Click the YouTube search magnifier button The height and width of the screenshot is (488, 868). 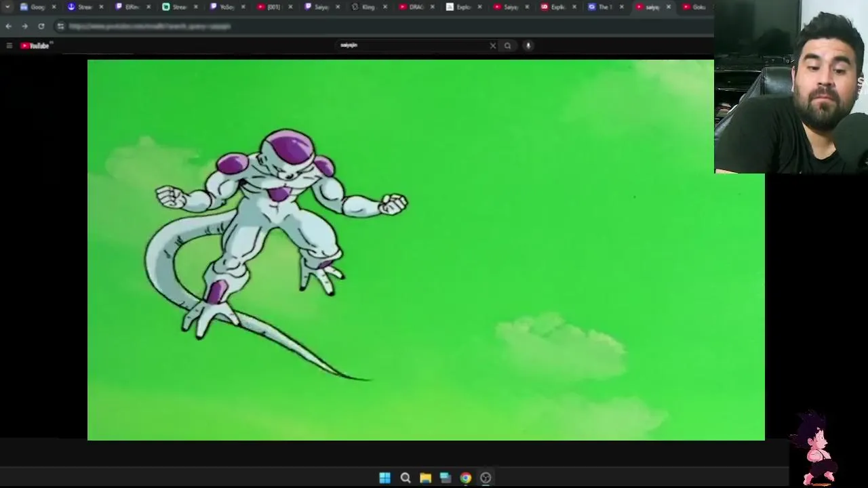(x=507, y=45)
